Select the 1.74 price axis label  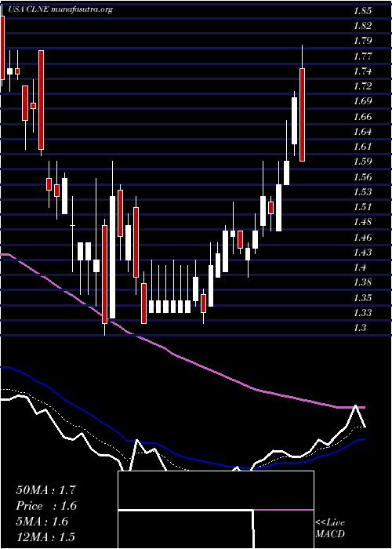pos(362,71)
